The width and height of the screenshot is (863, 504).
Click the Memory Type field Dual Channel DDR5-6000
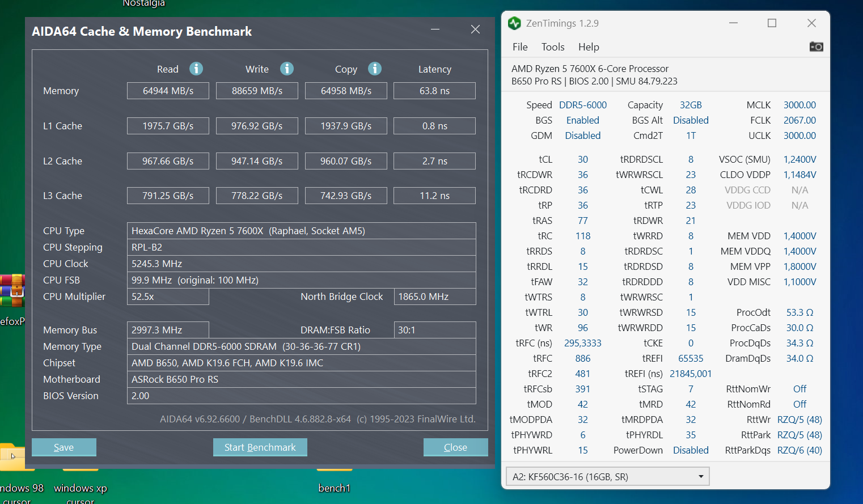(301, 346)
